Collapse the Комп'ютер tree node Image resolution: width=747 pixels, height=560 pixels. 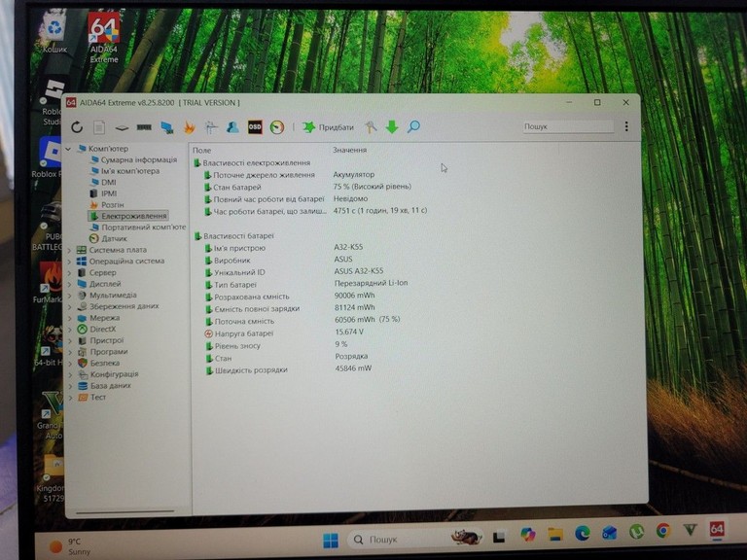point(70,149)
